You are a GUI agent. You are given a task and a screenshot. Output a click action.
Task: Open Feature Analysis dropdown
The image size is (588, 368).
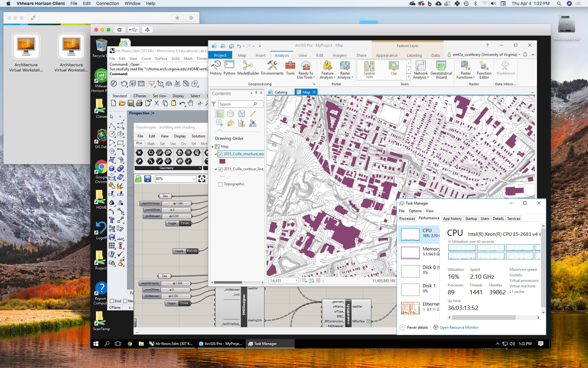(328, 70)
